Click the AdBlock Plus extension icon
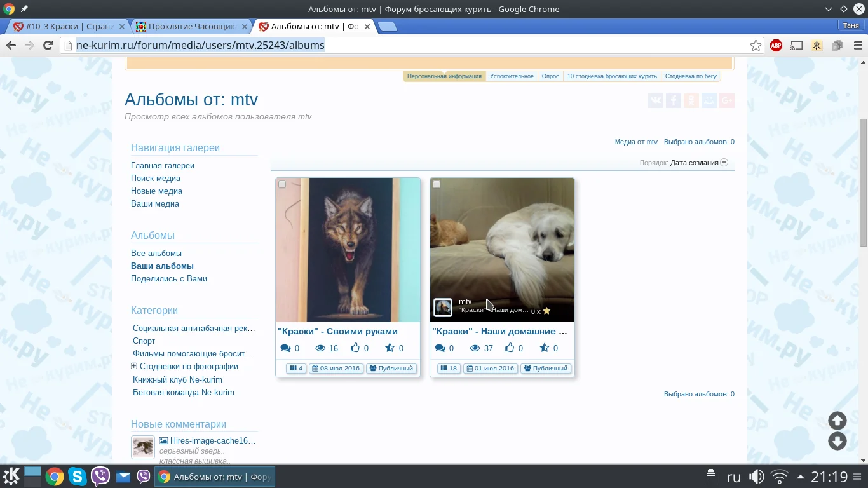Image resolution: width=868 pixels, height=488 pixels. click(776, 46)
